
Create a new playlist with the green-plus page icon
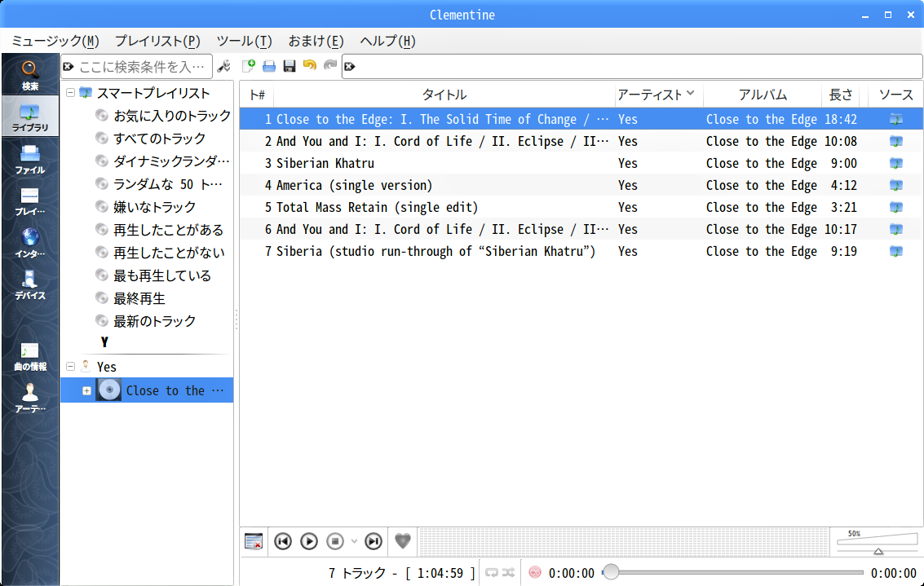tap(249, 66)
